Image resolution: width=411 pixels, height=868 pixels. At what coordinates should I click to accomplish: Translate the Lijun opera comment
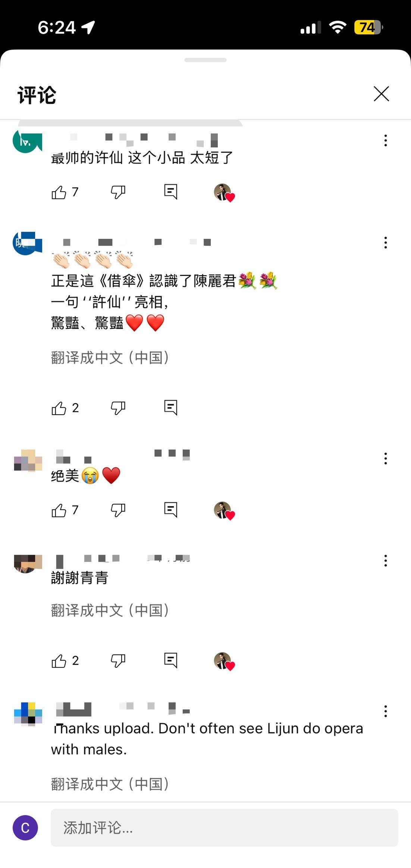point(110,784)
